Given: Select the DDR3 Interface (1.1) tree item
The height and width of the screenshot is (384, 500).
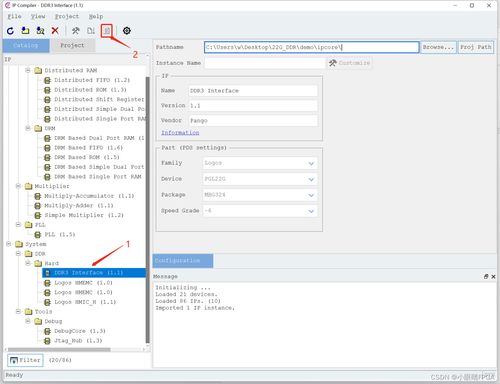Looking at the screenshot, I should 94,273.
